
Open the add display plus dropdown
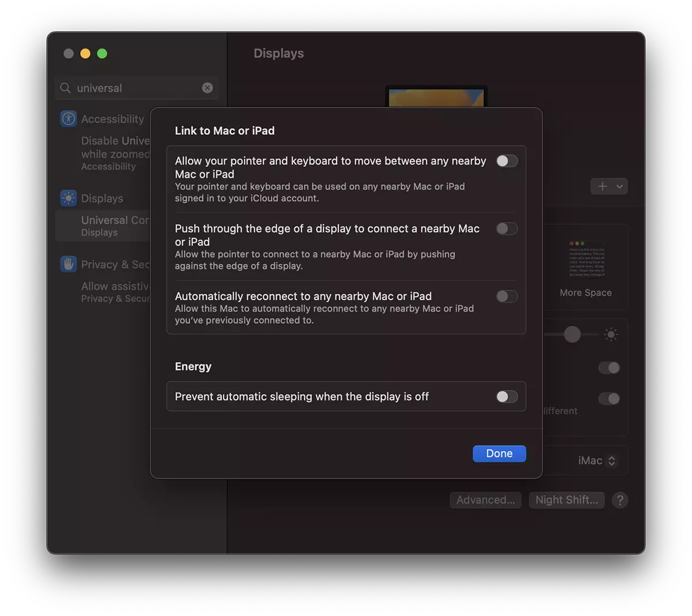click(609, 186)
